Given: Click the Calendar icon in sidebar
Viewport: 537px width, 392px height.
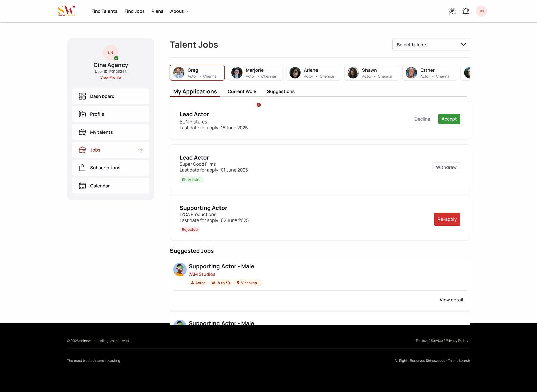Looking at the screenshot, I should pyautogui.click(x=82, y=186).
